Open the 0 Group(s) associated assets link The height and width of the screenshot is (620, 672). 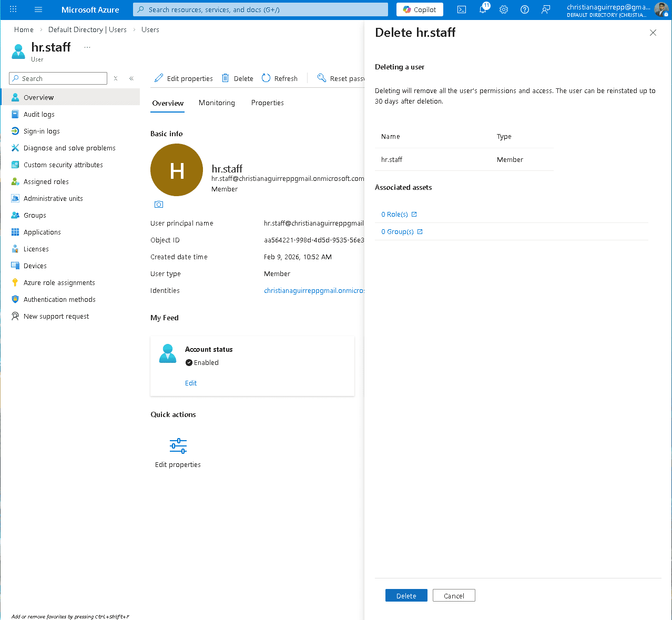coord(398,231)
